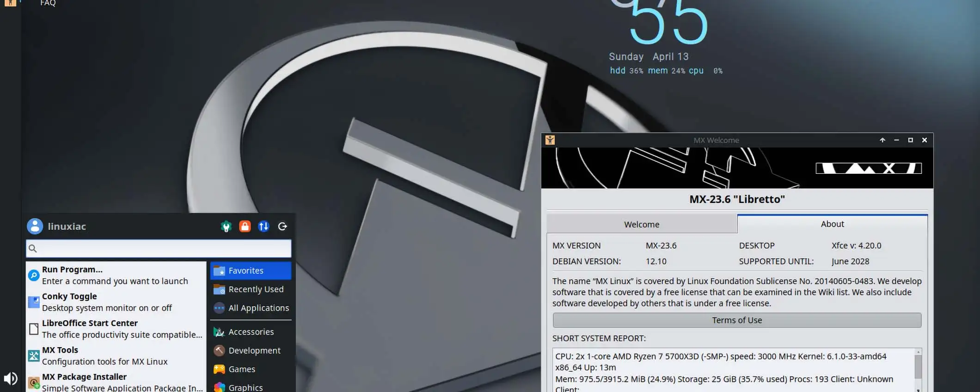
Task: Click the 'MX VERSION' label
Action: (x=576, y=245)
